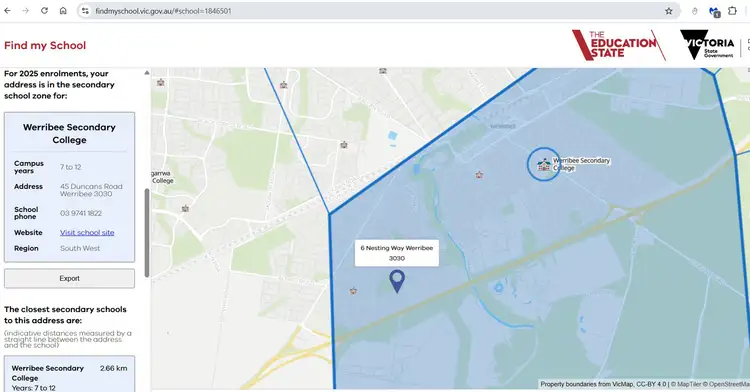Click the school marker left of address pin
The height and width of the screenshot is (392, 750).
tap(353, 291)
